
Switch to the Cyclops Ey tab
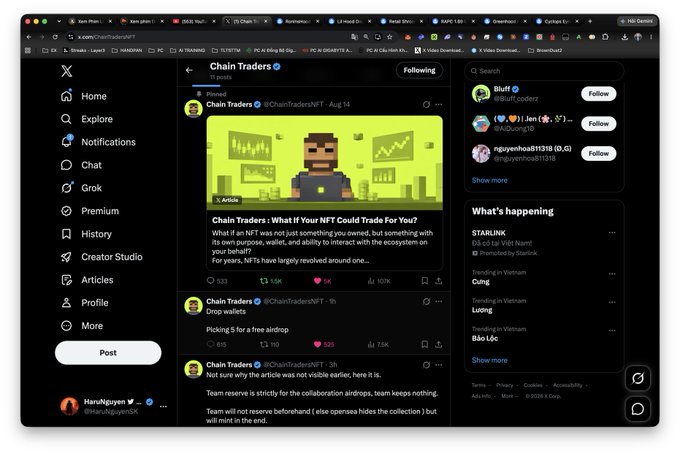tap(556, 21)
